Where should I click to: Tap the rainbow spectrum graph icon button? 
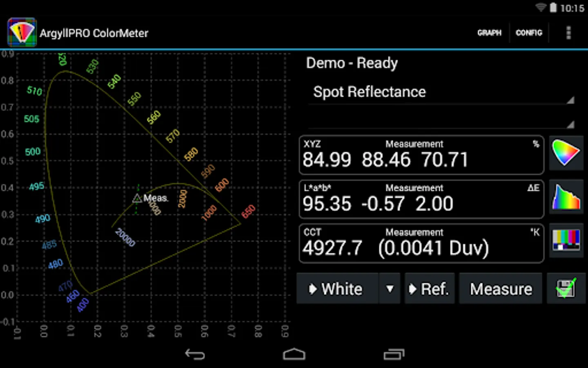[566, 197]
